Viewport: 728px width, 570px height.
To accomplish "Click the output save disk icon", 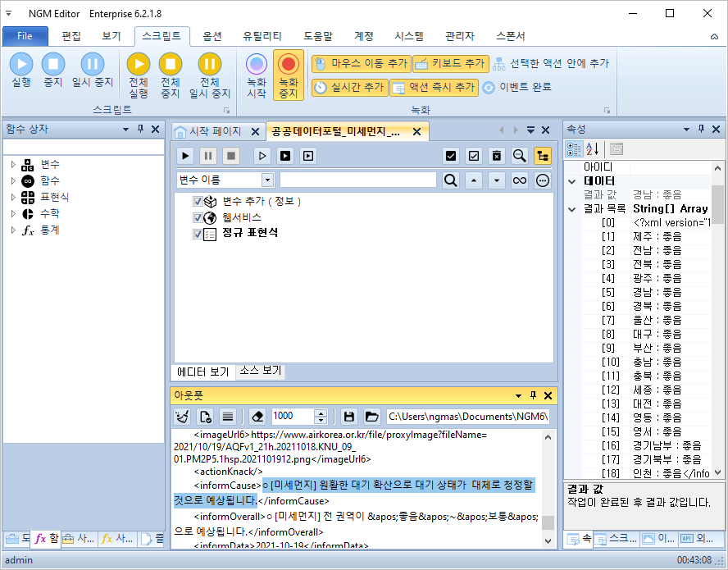I will click(x=349, y=417).
